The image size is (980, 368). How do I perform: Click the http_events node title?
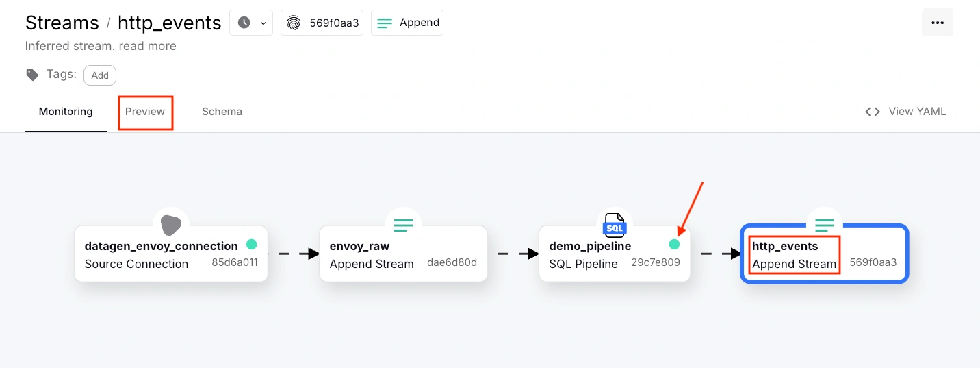tap(785, 246)
